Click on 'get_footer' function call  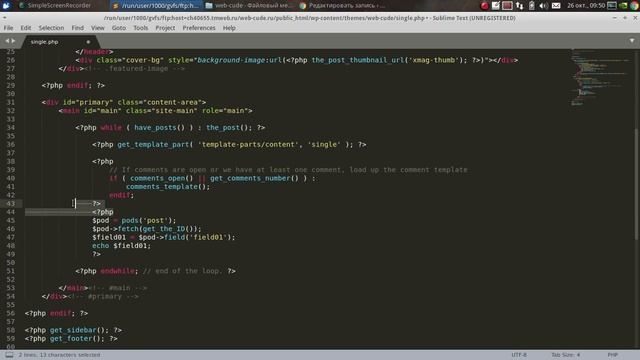pos(71,338)
